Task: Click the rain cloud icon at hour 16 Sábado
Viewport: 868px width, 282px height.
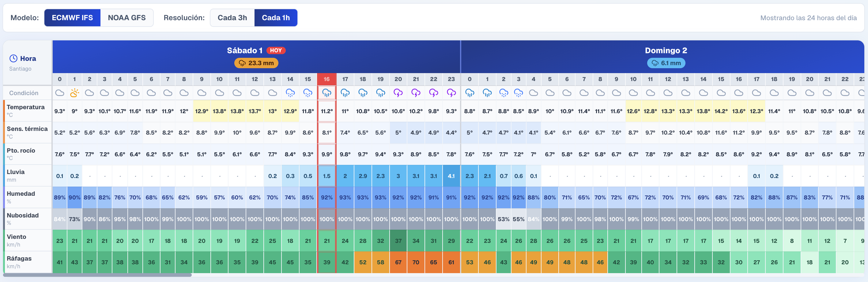Action: pos(326,93)
